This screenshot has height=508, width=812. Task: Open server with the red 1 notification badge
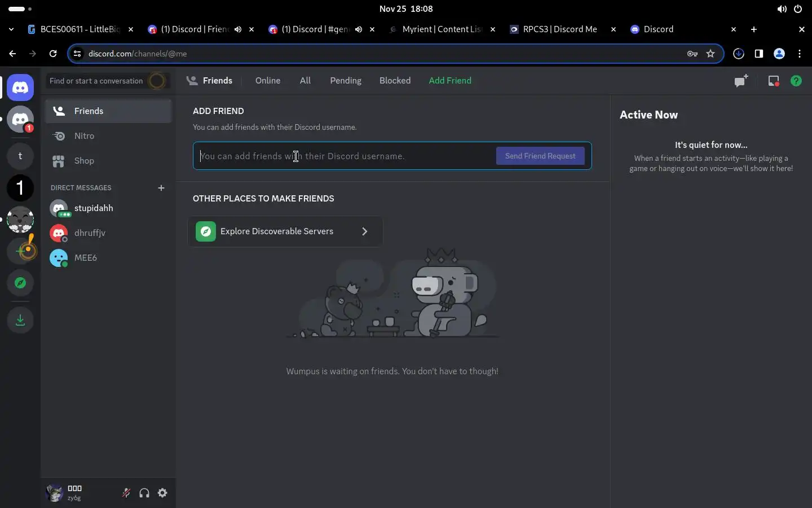coord(20,120)
